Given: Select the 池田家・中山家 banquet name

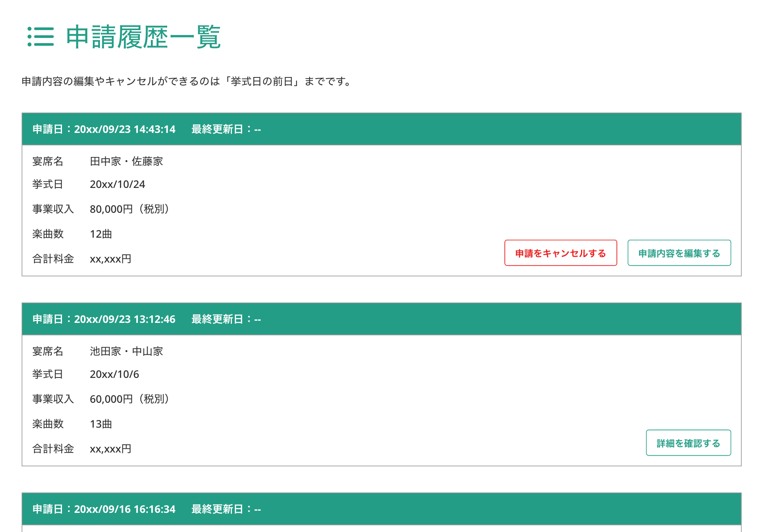Looking at the screenshot, I should [x=126, y=351].
